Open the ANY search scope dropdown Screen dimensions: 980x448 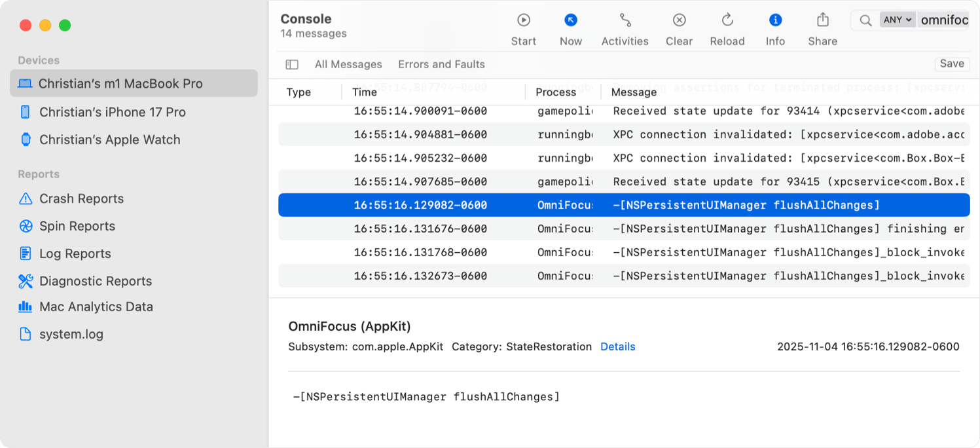(898, 20)
